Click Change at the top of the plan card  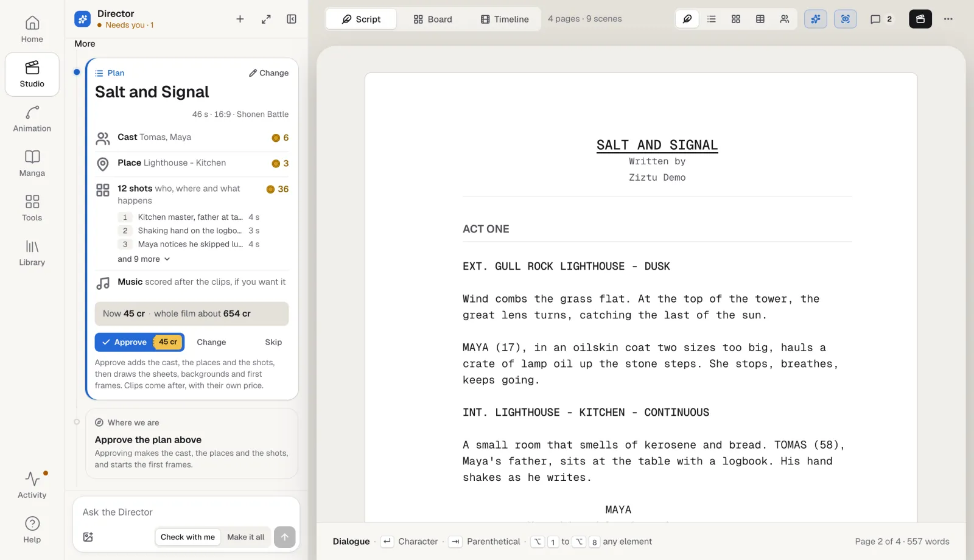(268, 73)
